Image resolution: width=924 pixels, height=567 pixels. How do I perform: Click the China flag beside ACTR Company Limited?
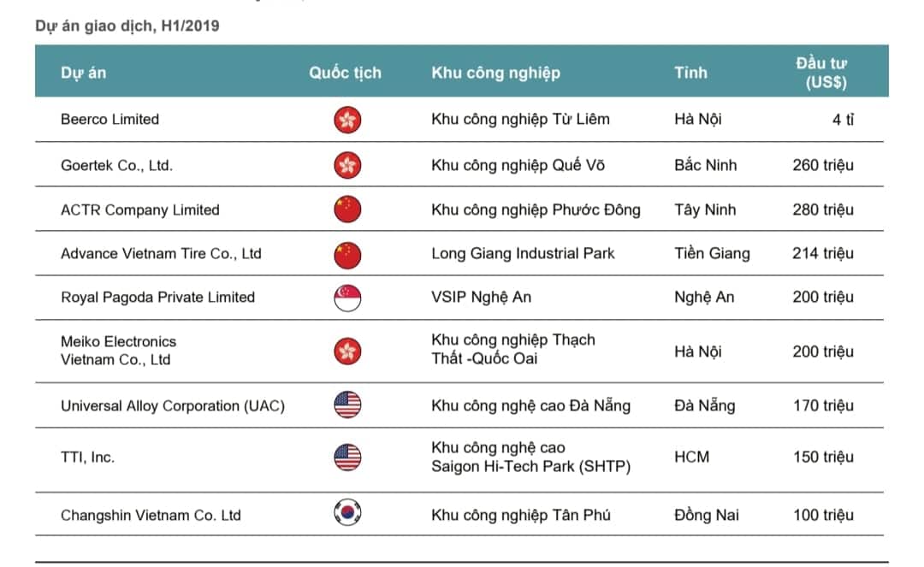(347, 210)
